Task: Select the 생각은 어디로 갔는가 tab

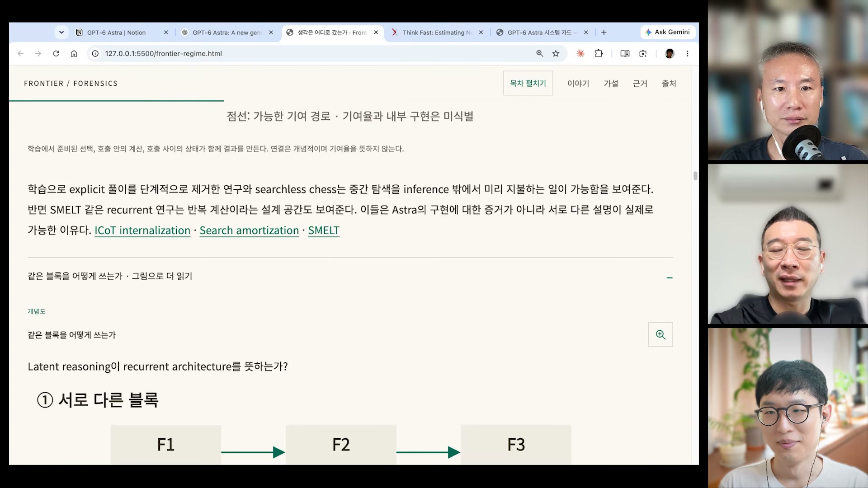Action: tap(332, 33)
